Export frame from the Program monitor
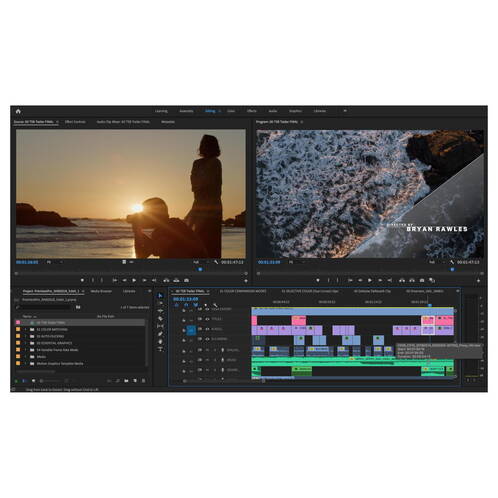The image size is (498, 498). point(422,280)
